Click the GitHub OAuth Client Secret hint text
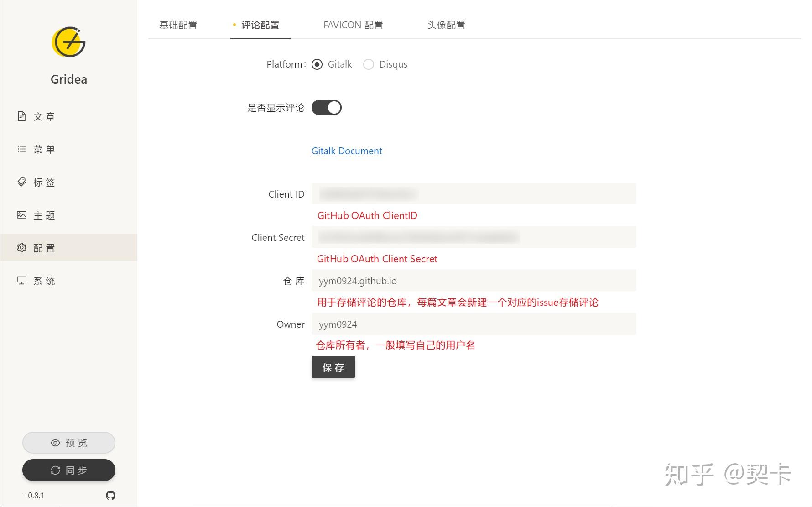The width and height of the screenshot is (812, 507). (x=377, y=259)
